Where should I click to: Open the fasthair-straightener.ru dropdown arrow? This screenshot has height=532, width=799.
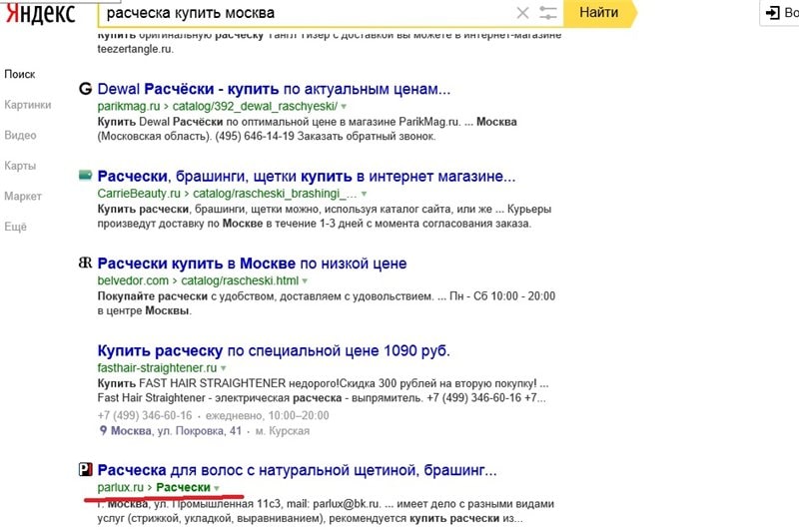pyautogui.click(x=253, y=368)
